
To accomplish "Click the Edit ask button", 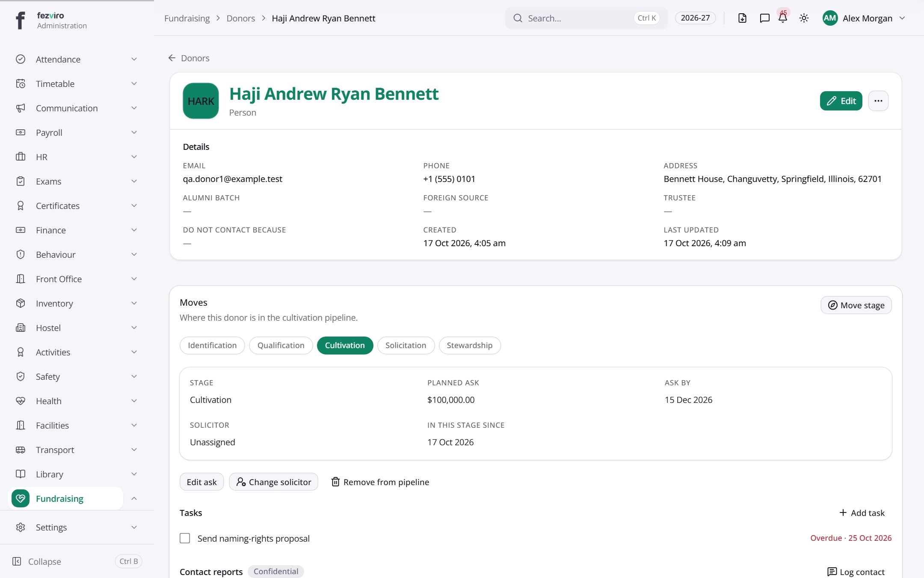I will [201, 482].
